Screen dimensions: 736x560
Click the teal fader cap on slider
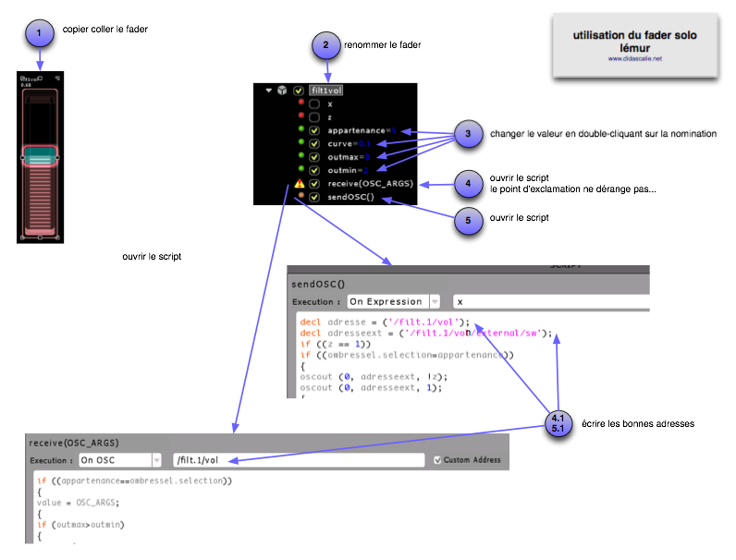tap(39, 153)
